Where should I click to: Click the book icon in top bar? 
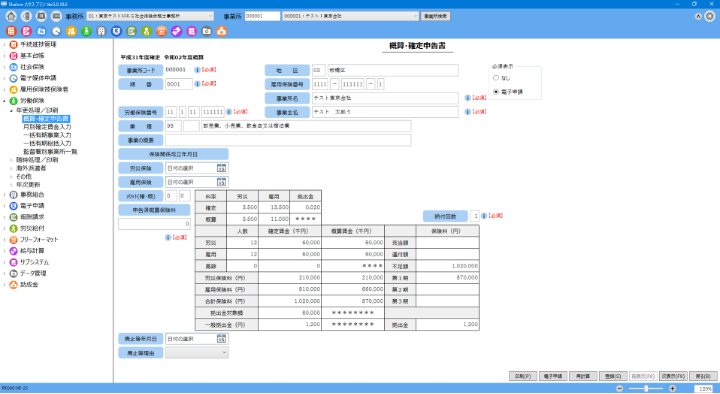point(41,16)
